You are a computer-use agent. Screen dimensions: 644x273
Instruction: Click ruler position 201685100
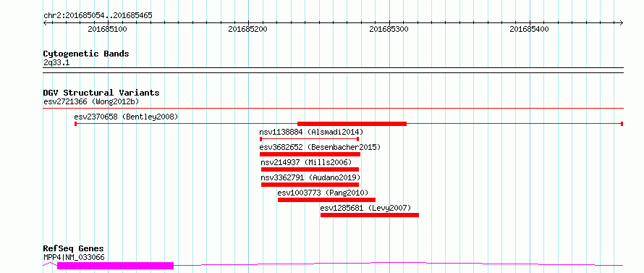(x=107, y=29)
